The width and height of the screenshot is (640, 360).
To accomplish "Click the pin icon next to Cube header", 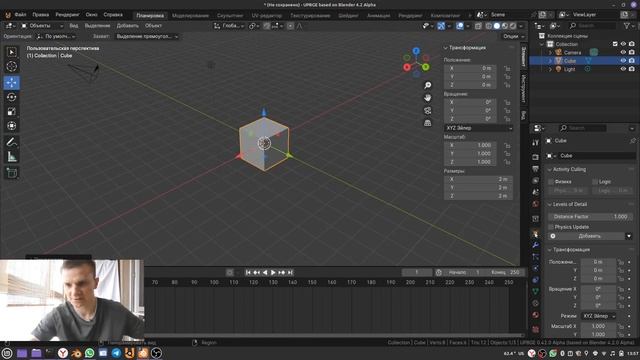I will click(x=632, y=141).
